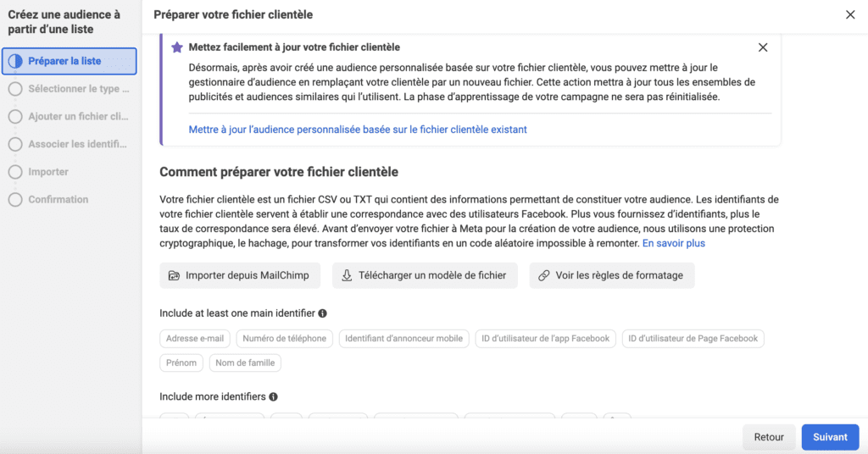Click the info icon beside 'Include at least one main identifier'

(323, 313)
